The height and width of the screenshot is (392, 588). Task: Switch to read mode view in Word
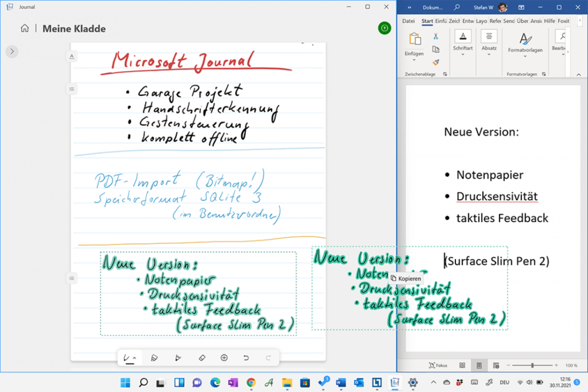pos(462,365)
